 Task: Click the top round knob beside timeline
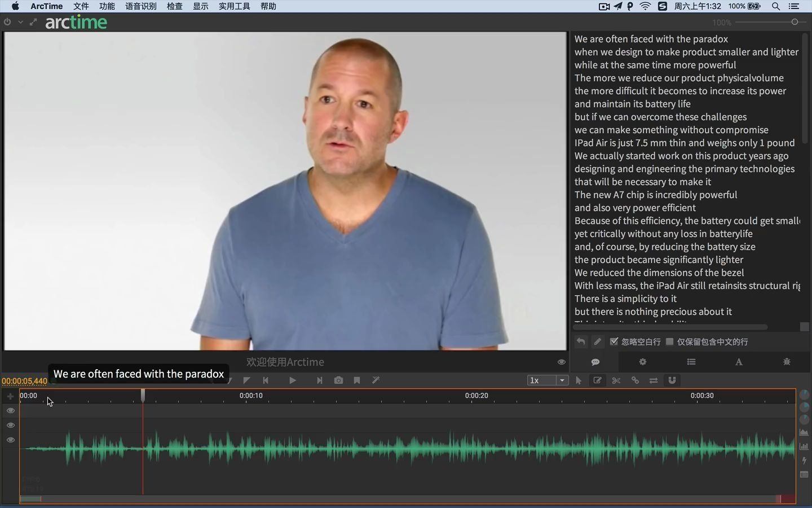[x=804, y=395]
